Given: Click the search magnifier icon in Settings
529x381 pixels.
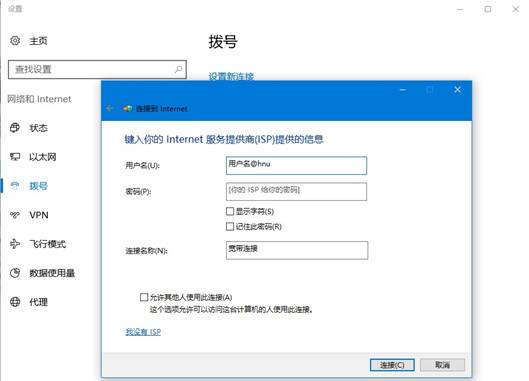Looking at the screenshot, I should [178, 69].
